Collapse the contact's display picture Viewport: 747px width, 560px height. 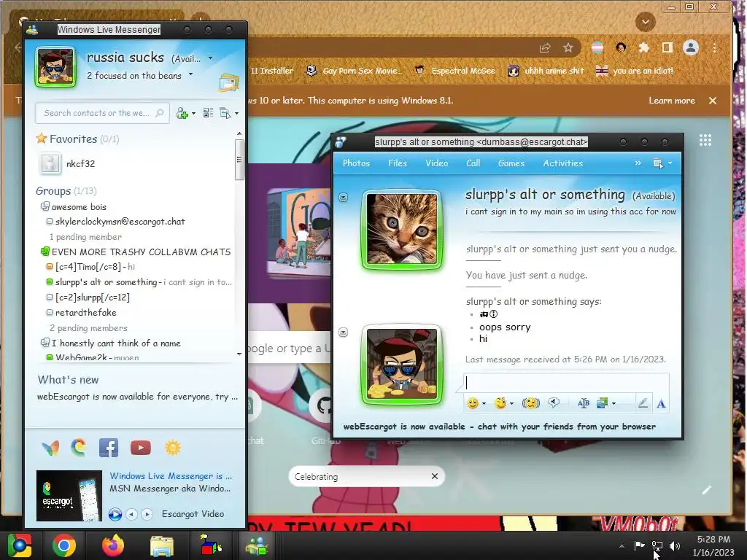343,197
